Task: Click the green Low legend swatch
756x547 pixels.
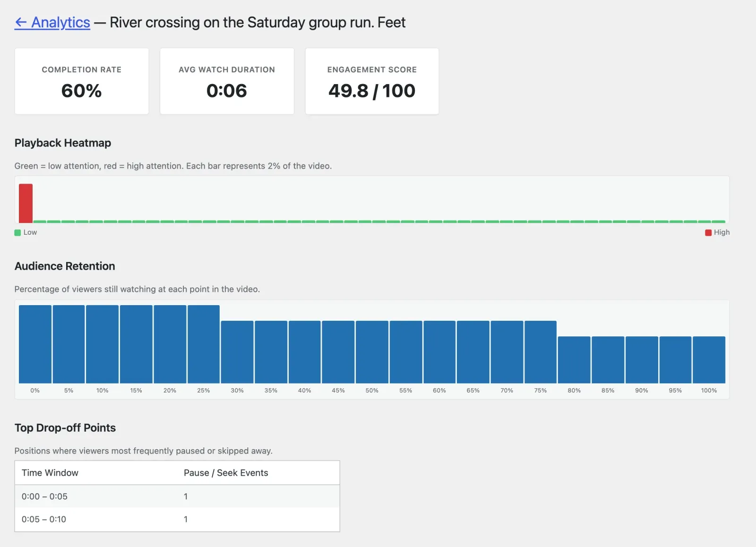Action: [17, 232]
